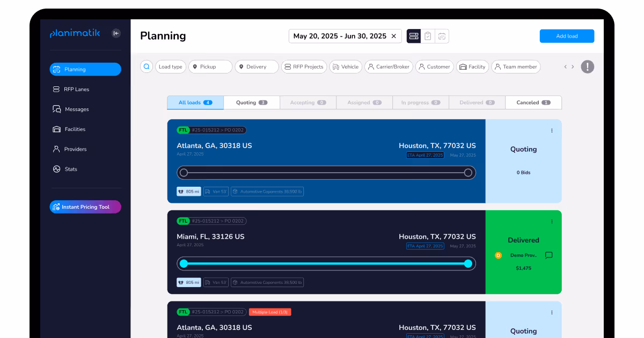644x338 pixels.
Task: Click the Van 53' chip on the Miami load
Action: click(216, 282)
